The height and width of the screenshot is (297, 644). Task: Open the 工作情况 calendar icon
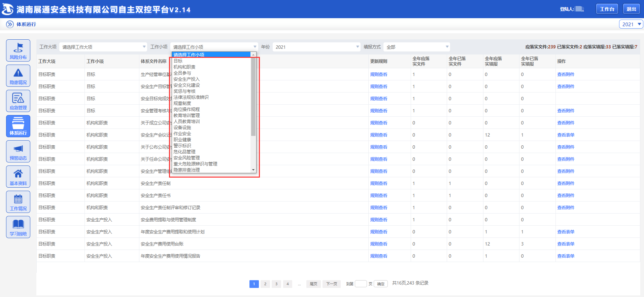point(18,202)
